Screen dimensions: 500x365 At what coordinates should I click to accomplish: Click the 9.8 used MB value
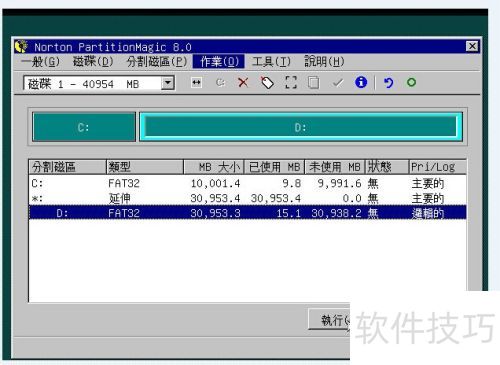[x=292, y=183]
